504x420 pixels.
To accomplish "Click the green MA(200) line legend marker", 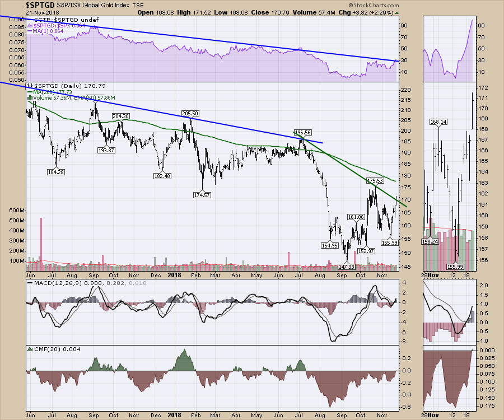I will (x=30, y=92).
